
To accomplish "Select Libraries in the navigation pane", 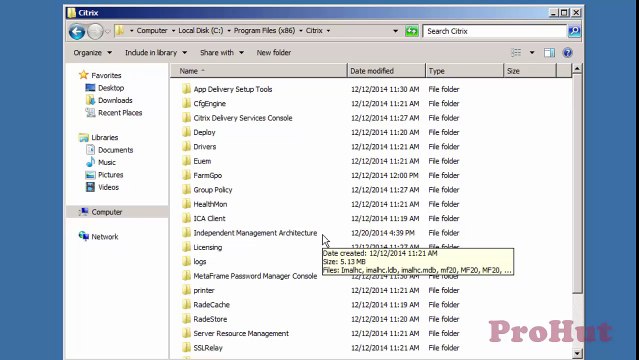I will 104,138.
